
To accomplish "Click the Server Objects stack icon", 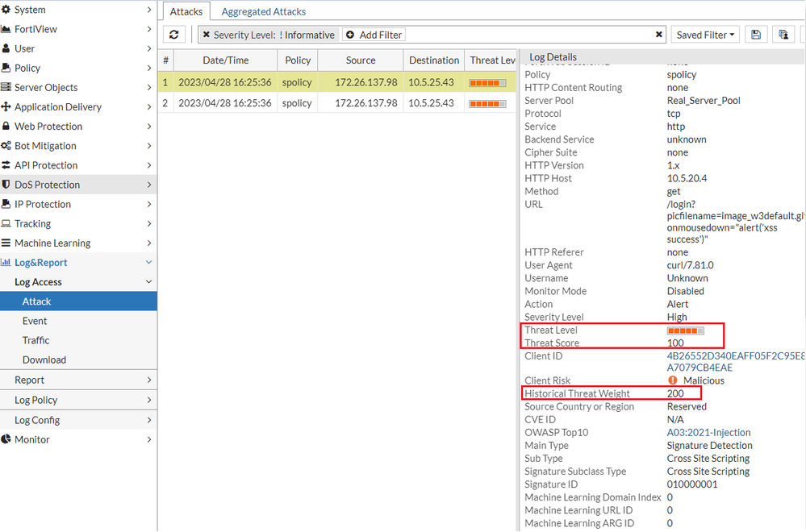I will (x=6, y=87).
